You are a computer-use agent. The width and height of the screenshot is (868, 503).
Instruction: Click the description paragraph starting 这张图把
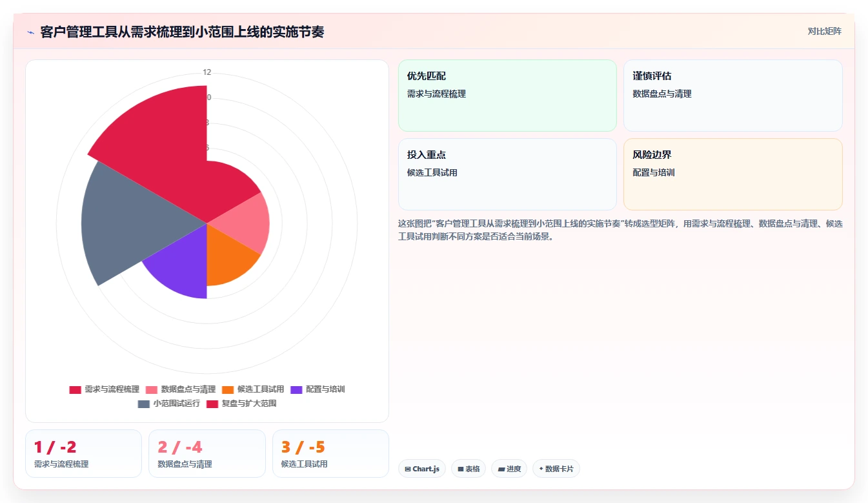tap(620, 230)
